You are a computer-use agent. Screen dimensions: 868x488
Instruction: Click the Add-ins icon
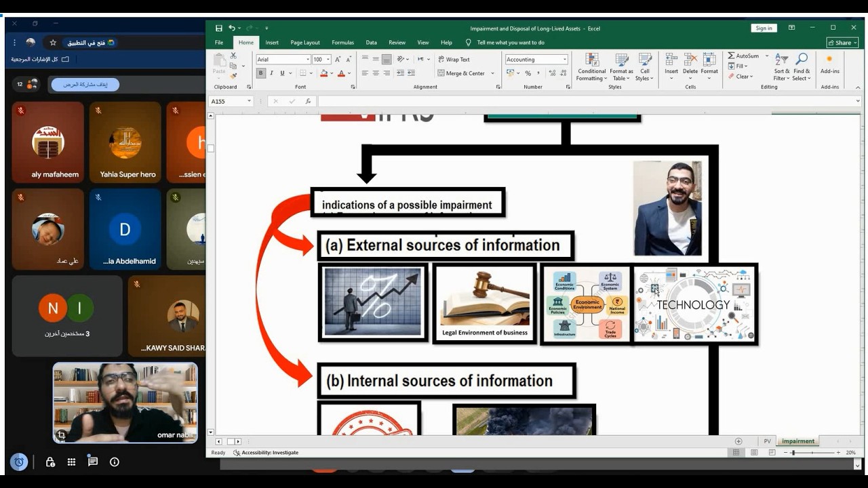pyautogui.click(x=829, y=64)
